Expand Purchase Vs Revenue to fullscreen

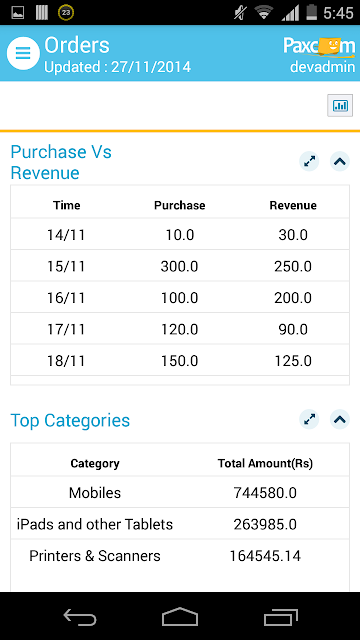[x=309, y=162]
